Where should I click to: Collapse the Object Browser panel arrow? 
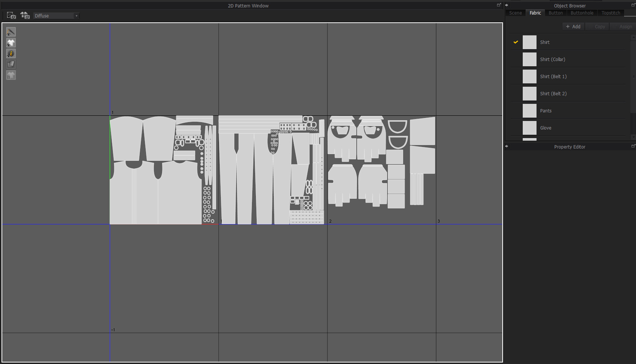[x=507, y=5]
